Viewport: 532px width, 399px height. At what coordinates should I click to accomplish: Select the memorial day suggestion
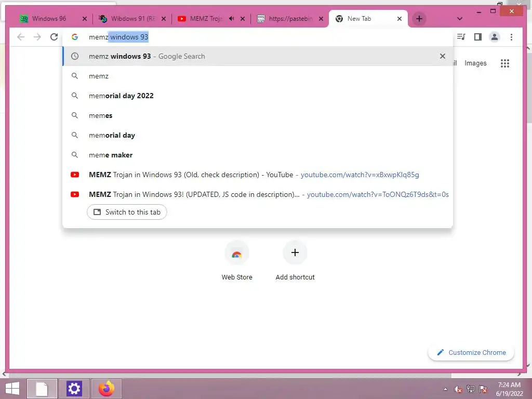[258, 135]
